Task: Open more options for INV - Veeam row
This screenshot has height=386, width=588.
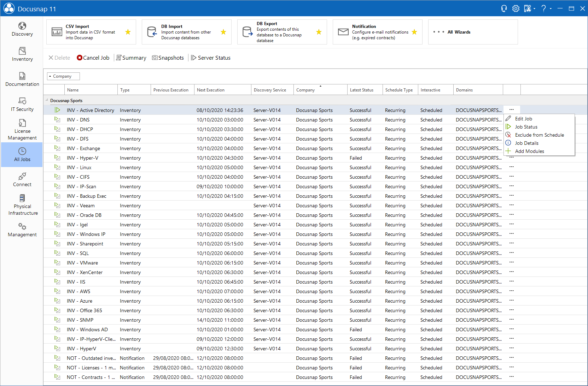Action: [x=512, y=205]
